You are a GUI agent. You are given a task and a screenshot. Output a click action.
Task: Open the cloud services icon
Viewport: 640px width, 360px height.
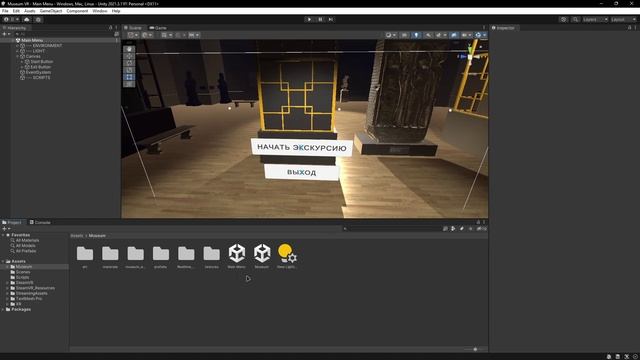[27, 19]
